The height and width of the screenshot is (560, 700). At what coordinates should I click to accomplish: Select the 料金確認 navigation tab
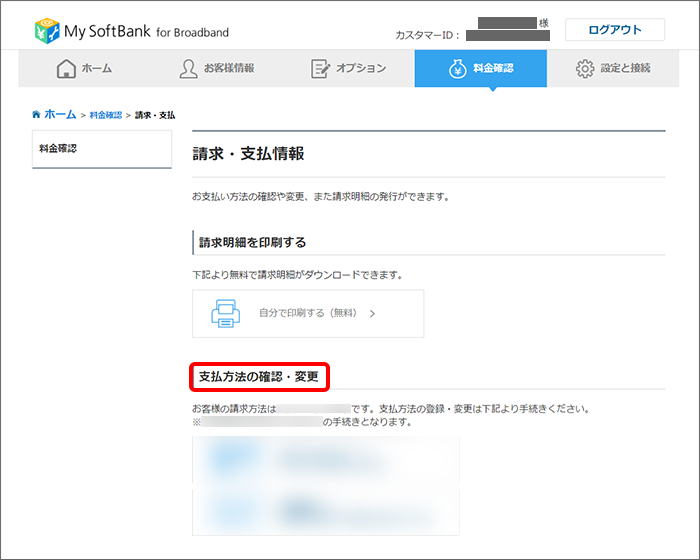point(481,68)
